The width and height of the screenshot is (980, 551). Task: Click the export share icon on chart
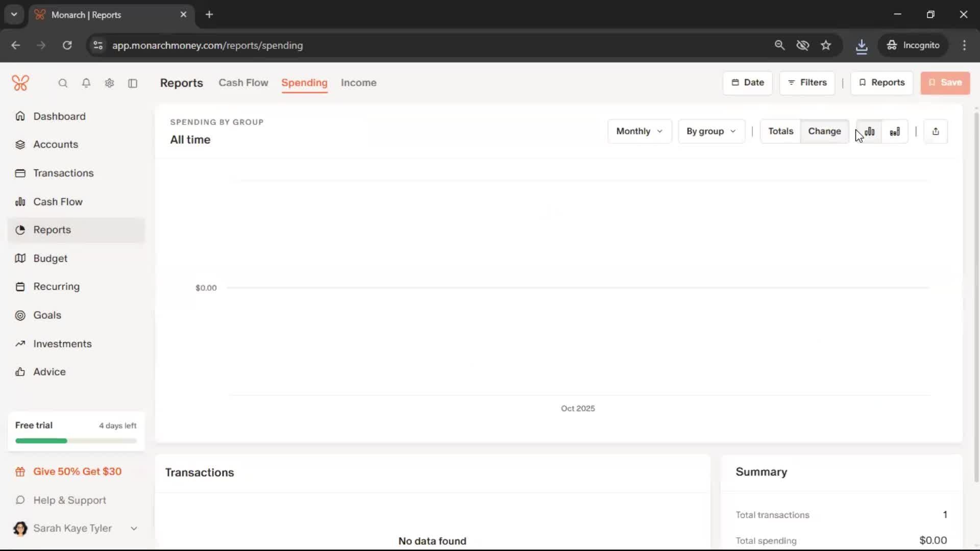pyautogui.click(x=936, y=132)
